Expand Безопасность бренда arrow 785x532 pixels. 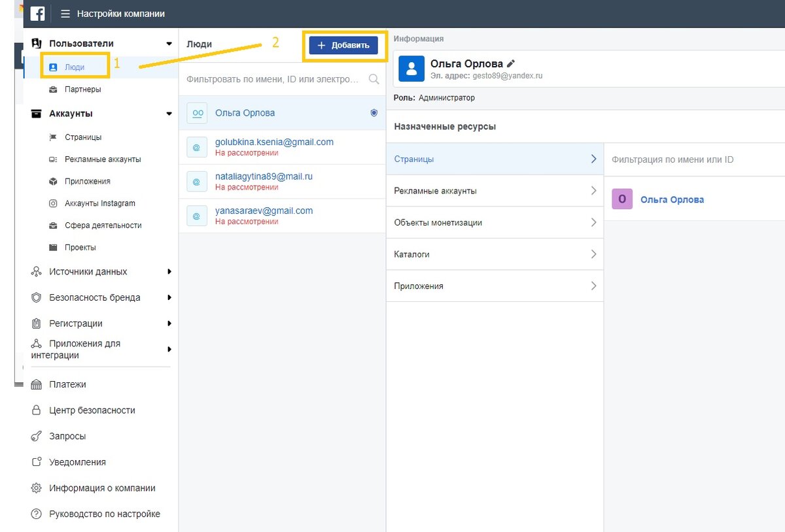click(x=169, y=297)
